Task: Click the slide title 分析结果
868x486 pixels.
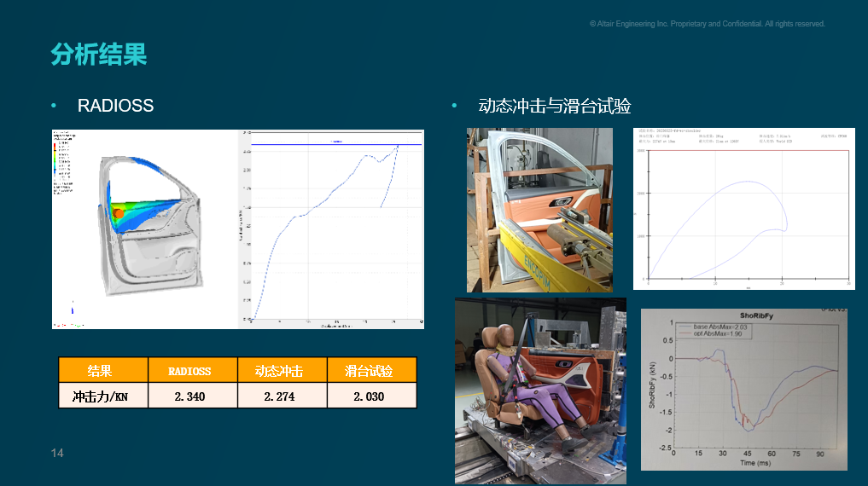Action: tap(98, 55)
